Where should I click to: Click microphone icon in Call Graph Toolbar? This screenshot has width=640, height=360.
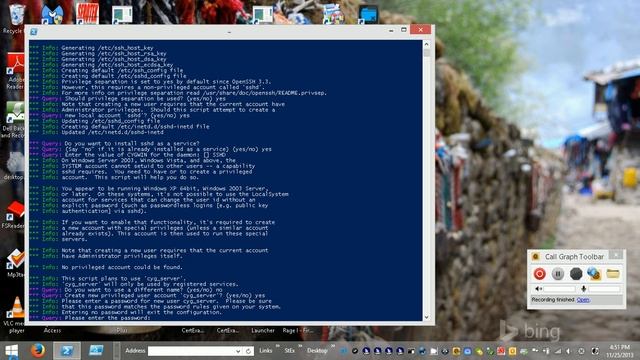click(x=584, y=289)
